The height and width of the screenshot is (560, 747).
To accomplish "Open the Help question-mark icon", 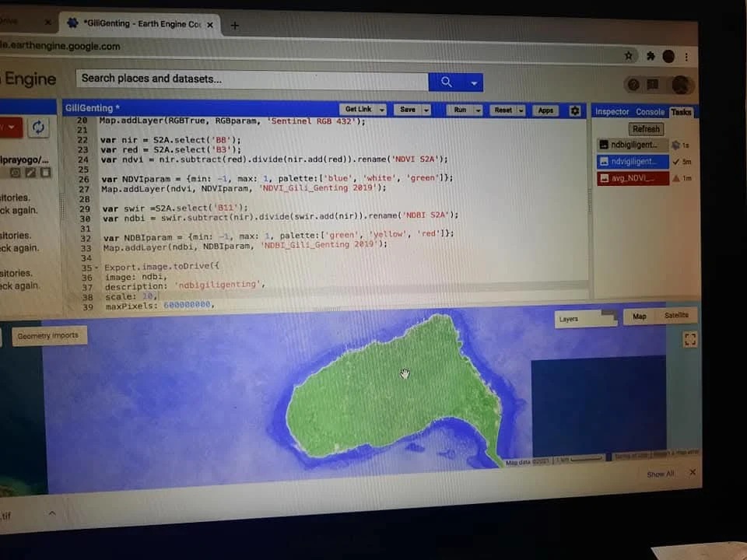I will coord(633,85).
